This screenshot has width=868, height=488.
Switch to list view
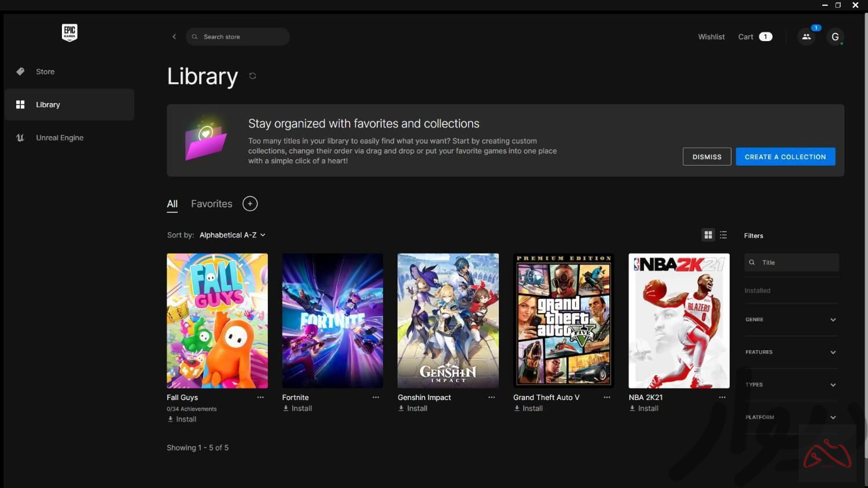(723, 235)
